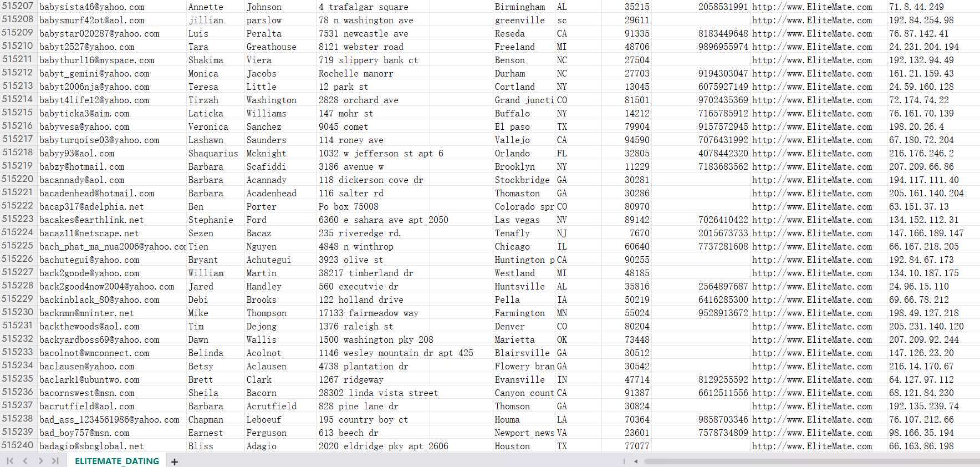Select address 2020 eldridge pky apt 2606

click(384, 446)
